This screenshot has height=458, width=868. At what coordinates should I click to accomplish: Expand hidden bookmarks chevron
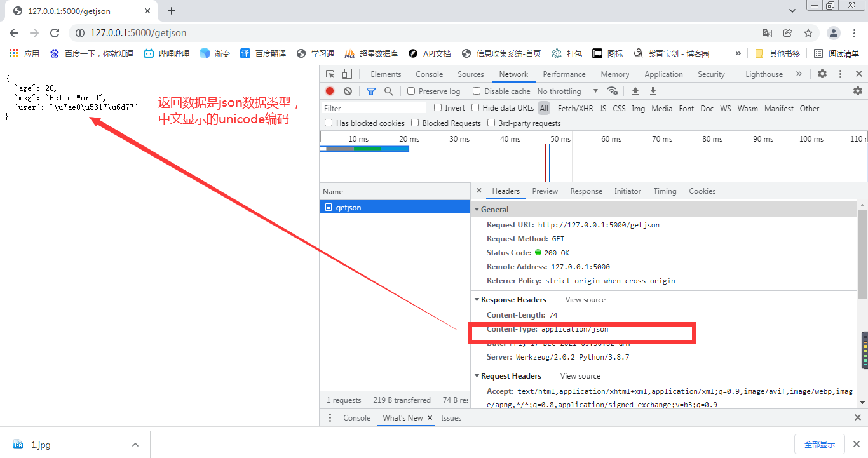[738, 53]
